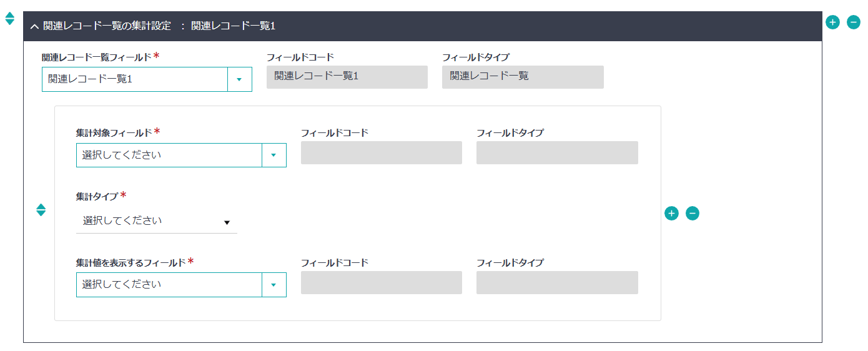Click the outer minus icon to remove settings block
868x351 pixels.
click(x=854, y=22)
